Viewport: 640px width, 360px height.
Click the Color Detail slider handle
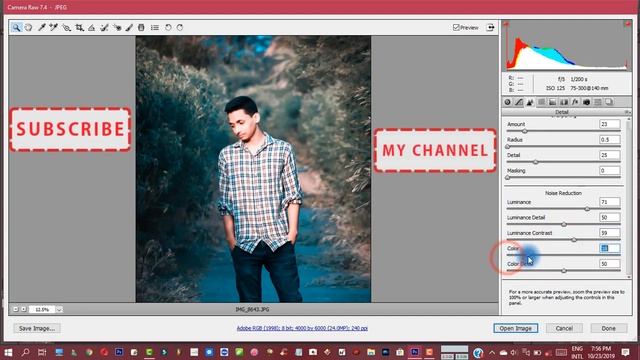[564, 271]
